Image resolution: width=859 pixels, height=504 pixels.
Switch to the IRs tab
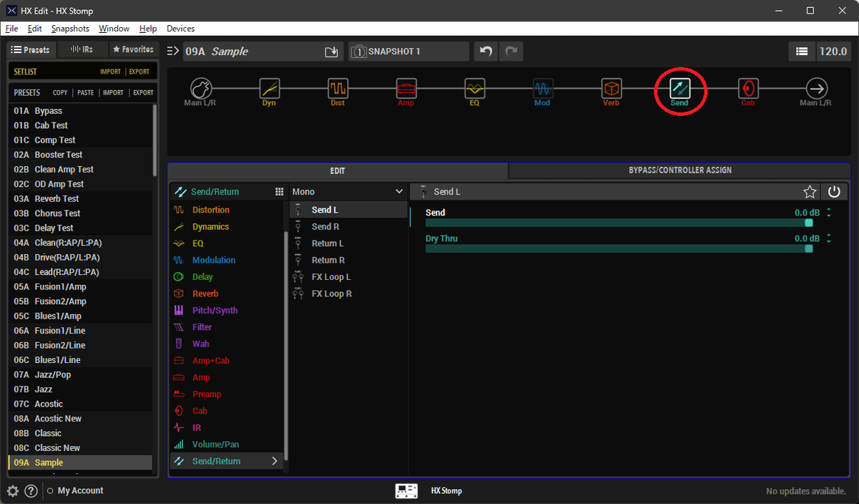(82, 49)
